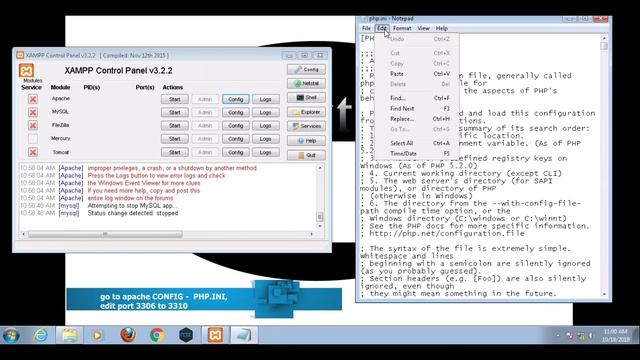Screen dimensions: 640x360
Task: Choose Replace... in the Edit menu
Action: 417,119
